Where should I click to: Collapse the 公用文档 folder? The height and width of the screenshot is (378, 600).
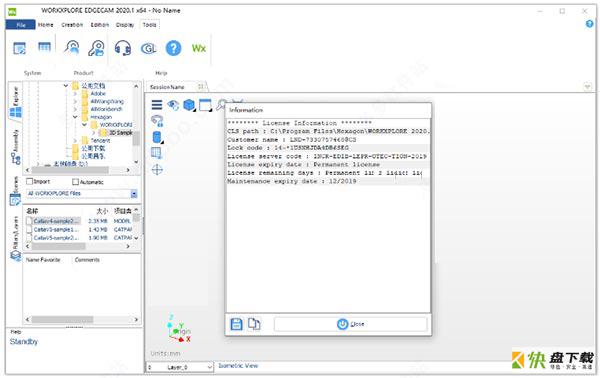66,86
